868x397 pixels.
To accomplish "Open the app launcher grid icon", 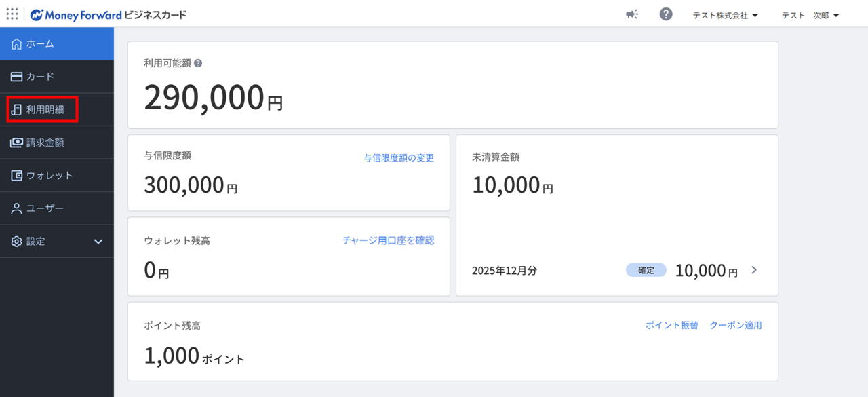I will click(x=12, y=14).
